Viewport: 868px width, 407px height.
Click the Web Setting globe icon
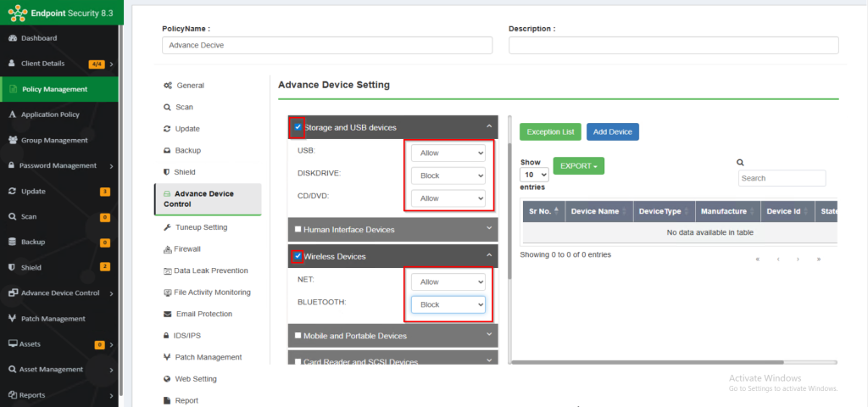168,379
